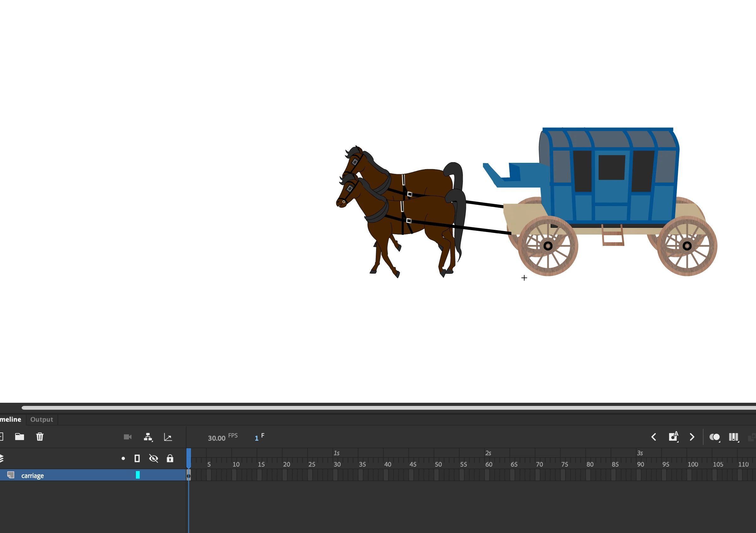
Task: Click the Add Camera icon
Action: 127,437
